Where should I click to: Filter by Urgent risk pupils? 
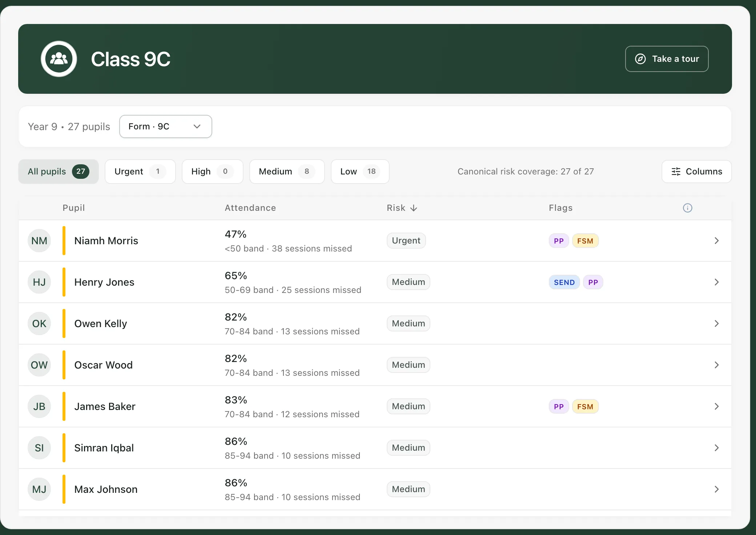tap(140, 172)
